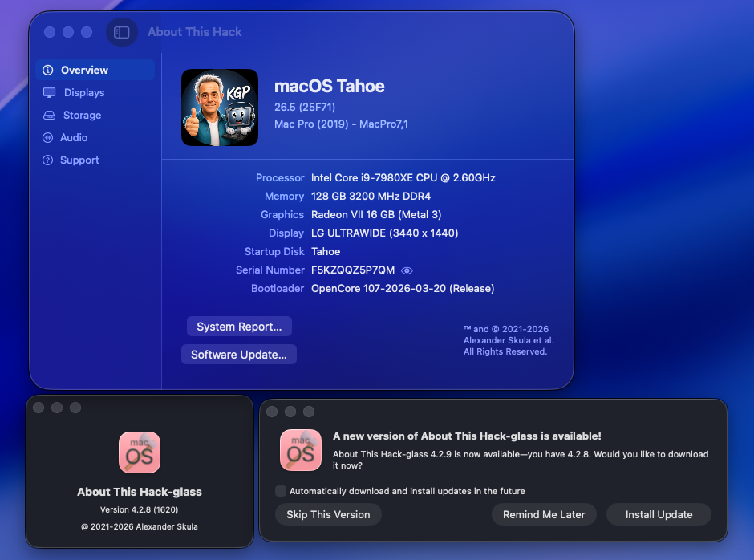Click app icon in About This Hack-glass window
The width and height of the screenshot is (754, 560).
[140, 452]
